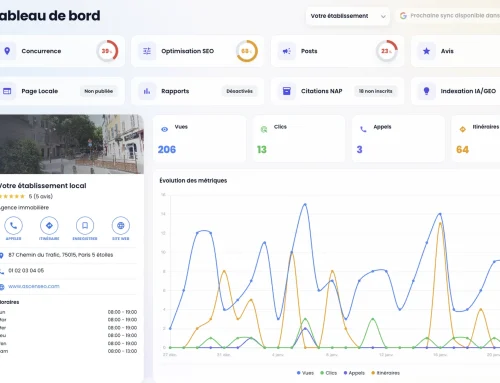Click the Désactivés status badge
Viewport: 500px width, 383px height.
239,91
